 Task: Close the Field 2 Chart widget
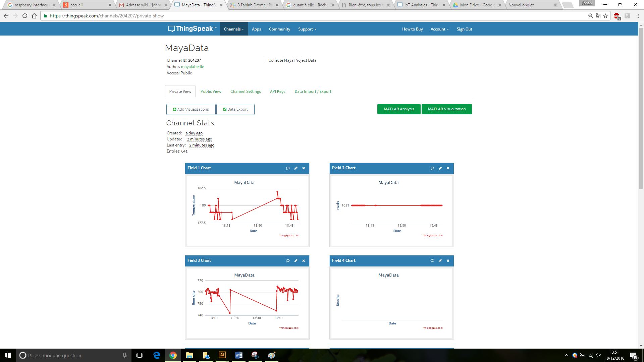point(448,168)
